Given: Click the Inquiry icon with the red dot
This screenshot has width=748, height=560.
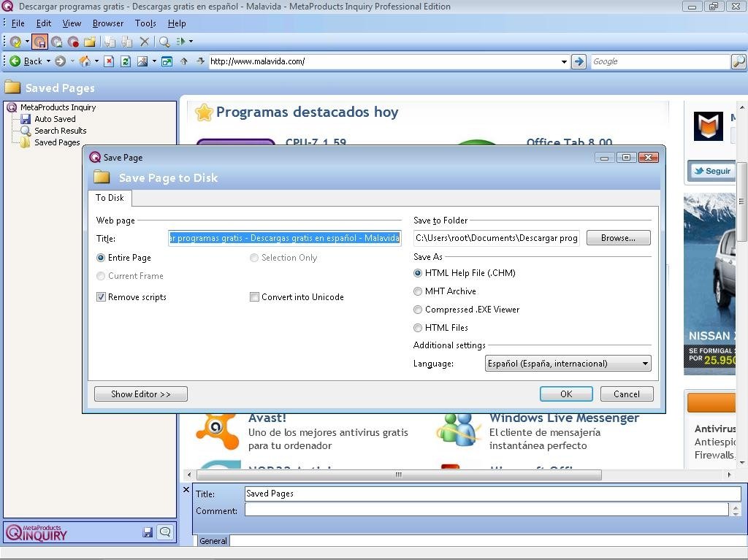Looking at the screenshot, I should [73, 42].
